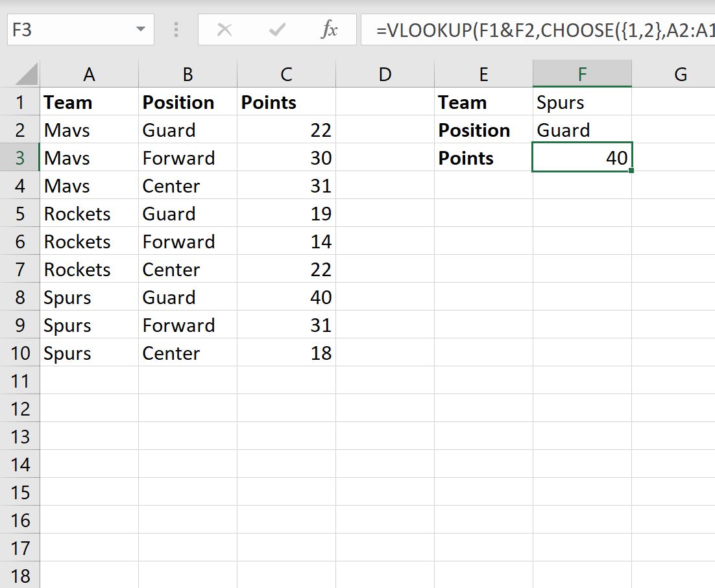
Task: Select column A header
Action: tap(89, 75)
